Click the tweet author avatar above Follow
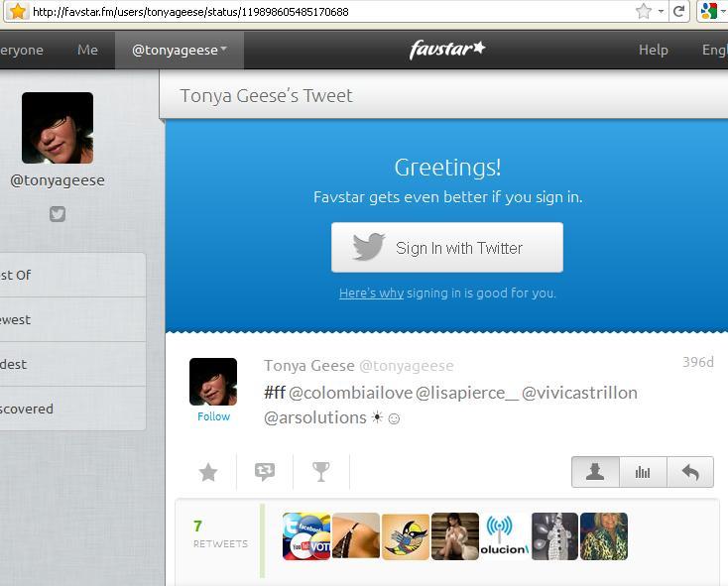Image resolution: width=728 pixels, height=586 pixels. [x=213, y=382]
